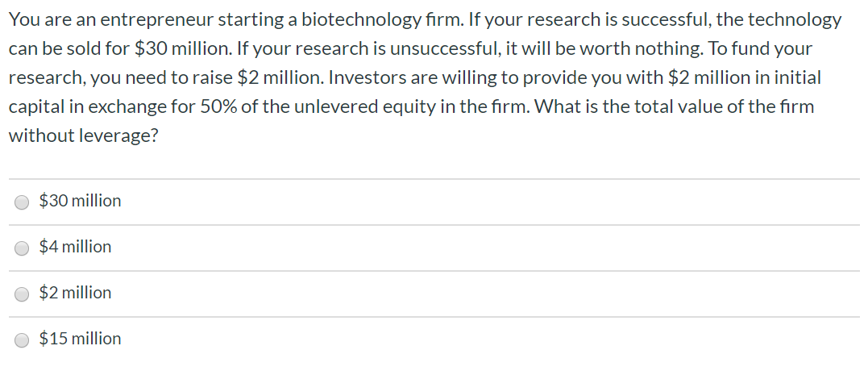Mark the "$15 million" radio button

[x=23, y=340]
